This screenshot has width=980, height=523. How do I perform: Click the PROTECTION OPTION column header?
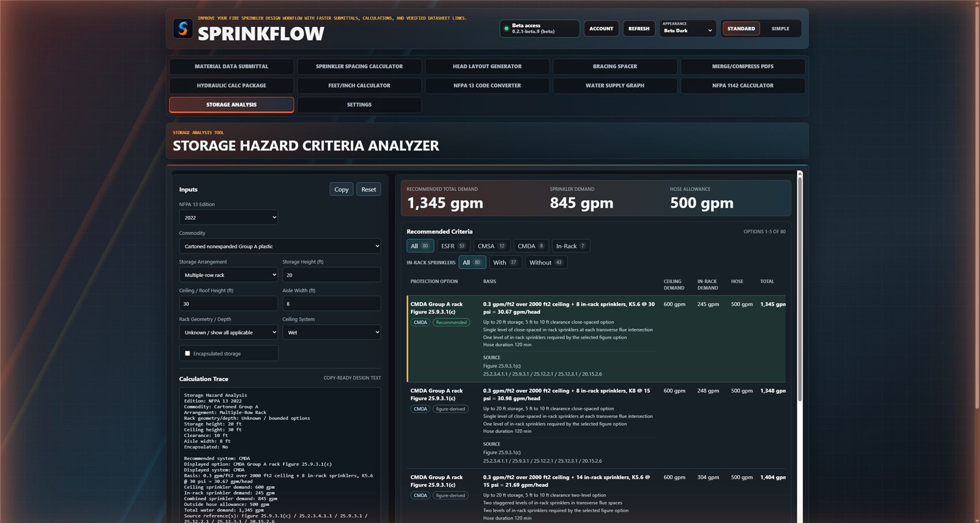pyautogui.click(x=434, y=281)
